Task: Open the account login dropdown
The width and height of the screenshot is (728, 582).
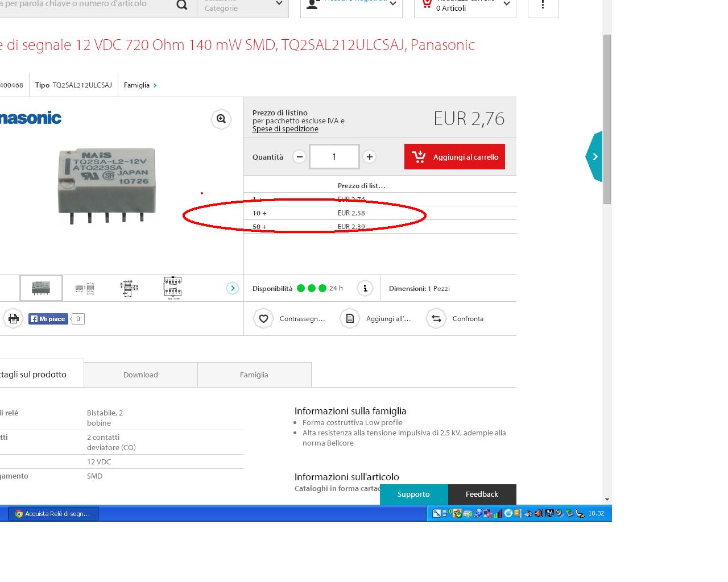Action: (x=351, y=6)
